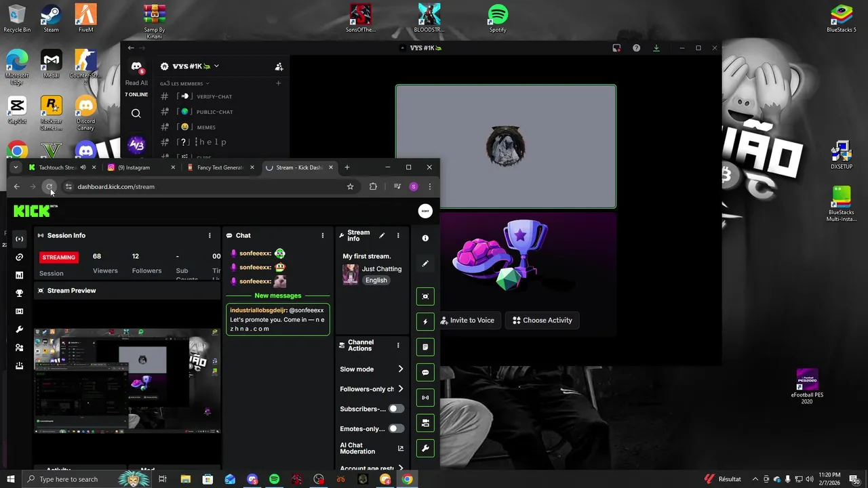Image resolution: width=868 pixels, height=488 pixels.
Task: Open the trophy icon in Kick sidebar
Action: pyautogui.click(x=19, y=293)
